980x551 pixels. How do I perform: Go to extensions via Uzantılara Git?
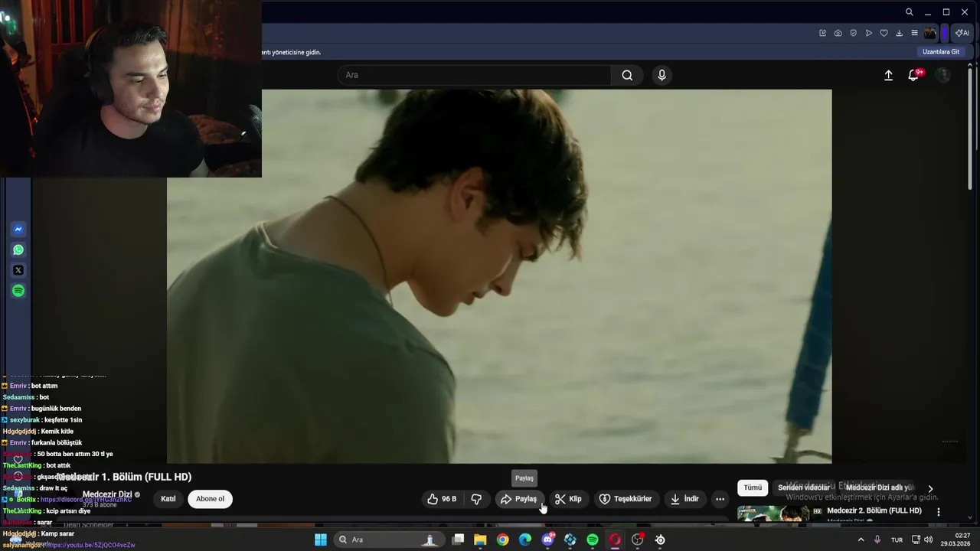click(x=941, y=52)
